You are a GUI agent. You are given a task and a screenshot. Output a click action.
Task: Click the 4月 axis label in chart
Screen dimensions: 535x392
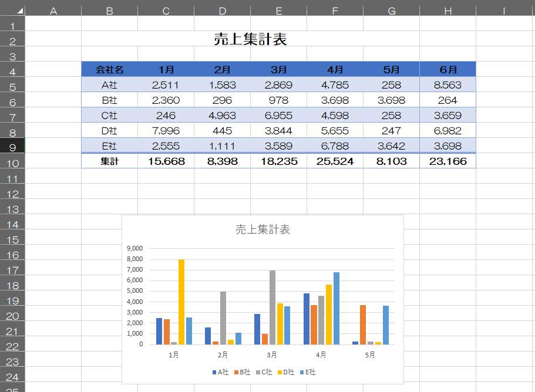pyautogui.click(x=321, y=355)
